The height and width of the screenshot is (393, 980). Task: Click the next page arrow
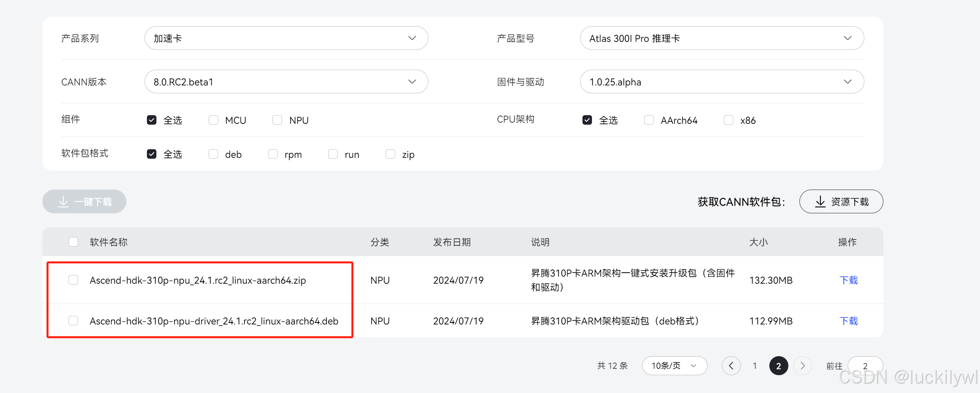[x=803, y=366]
